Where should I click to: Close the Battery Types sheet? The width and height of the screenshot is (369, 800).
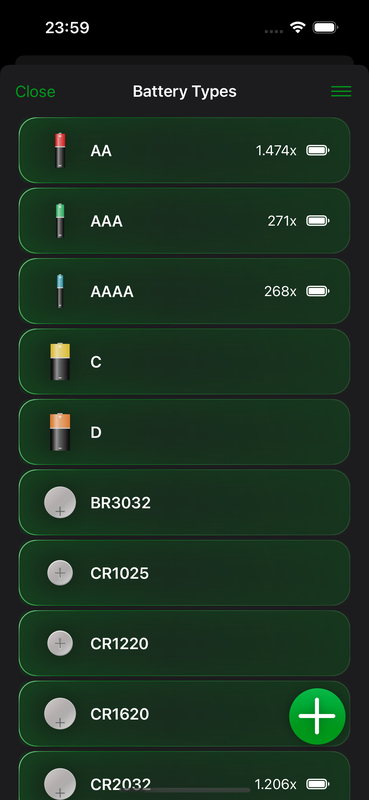[35, 92]
